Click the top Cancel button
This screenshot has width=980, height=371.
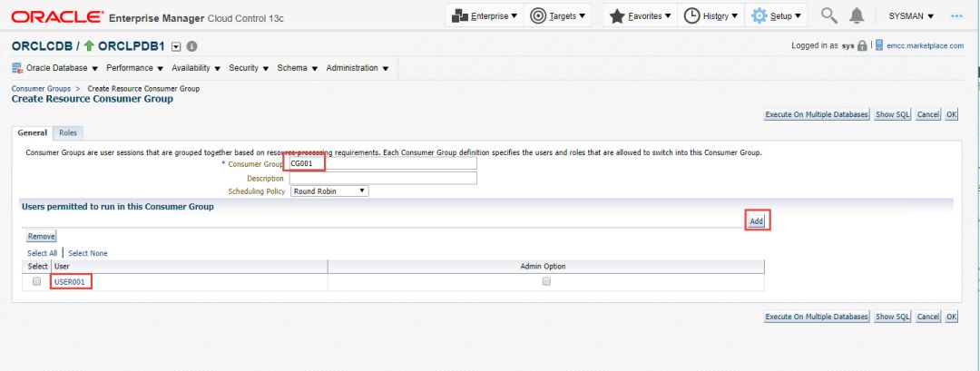(x=928, y=115)
